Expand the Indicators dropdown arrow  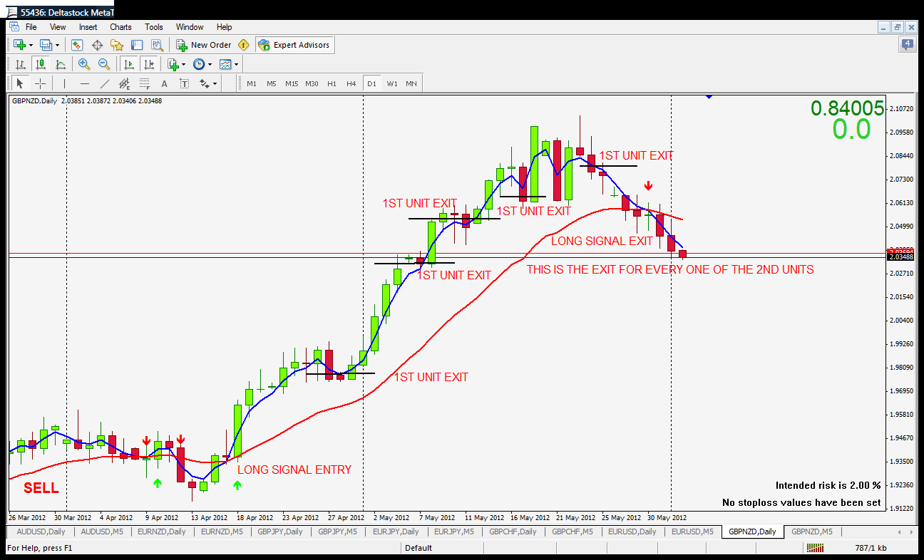[x=183, y=64]
